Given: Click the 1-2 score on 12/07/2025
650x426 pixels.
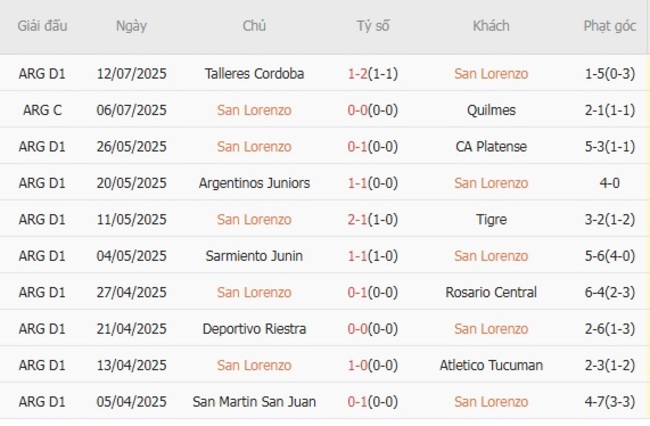Looking at the screenshot, I should point(358,74).
